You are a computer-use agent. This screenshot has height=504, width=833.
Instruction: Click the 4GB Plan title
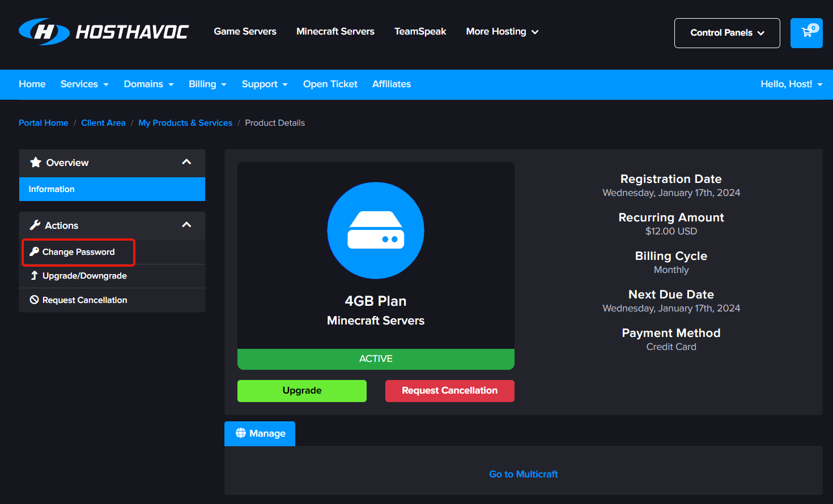tap(376, 301)
